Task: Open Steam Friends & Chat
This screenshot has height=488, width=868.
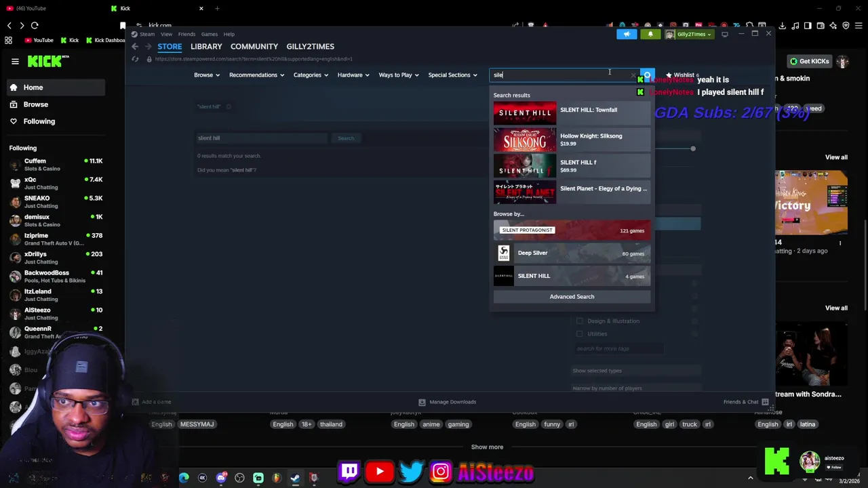Action: click(745, 402)
